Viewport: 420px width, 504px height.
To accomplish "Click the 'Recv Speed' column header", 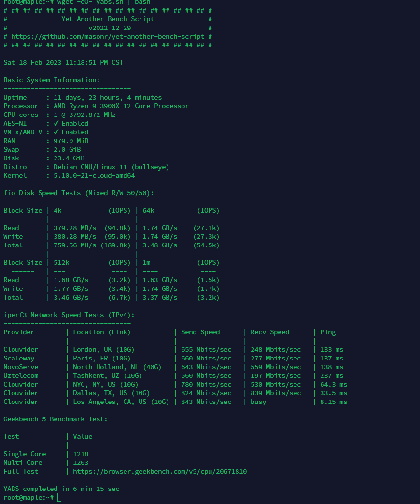I will click(x=270, y=332).
